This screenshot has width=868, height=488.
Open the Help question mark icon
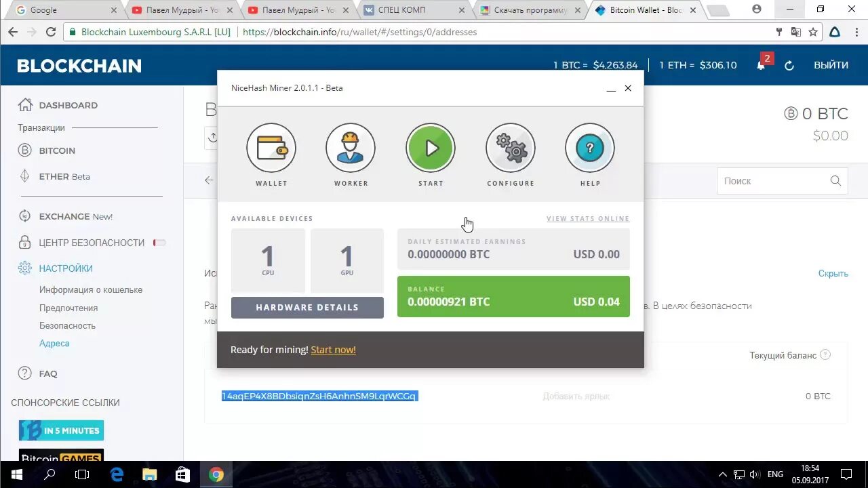590,148
